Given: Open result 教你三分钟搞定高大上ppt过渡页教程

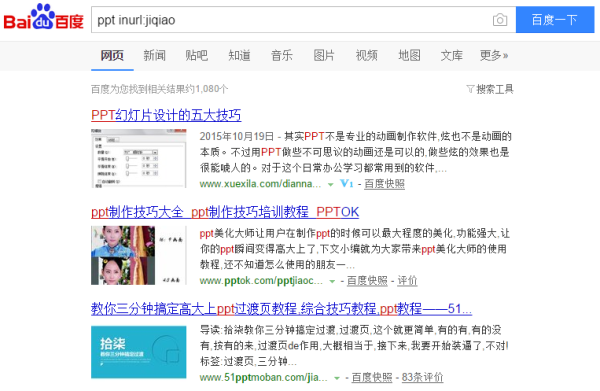Looking at the screenshot, I should point(281,308).
